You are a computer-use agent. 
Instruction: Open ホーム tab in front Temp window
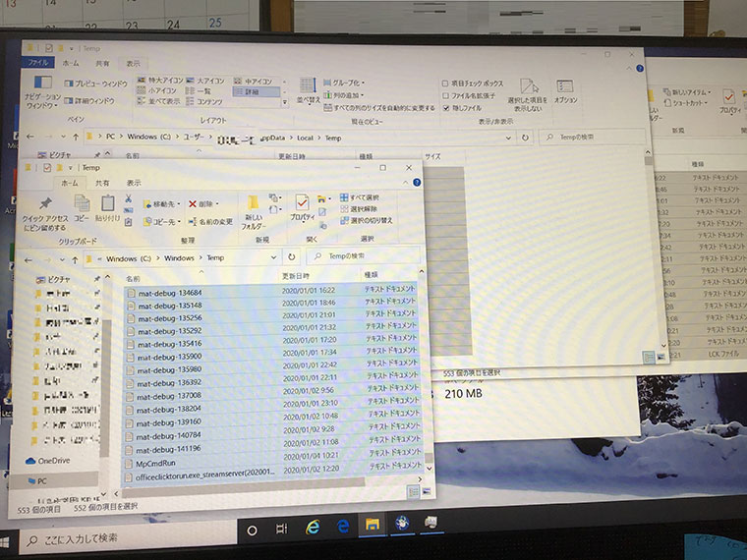(x=69, y=183)
